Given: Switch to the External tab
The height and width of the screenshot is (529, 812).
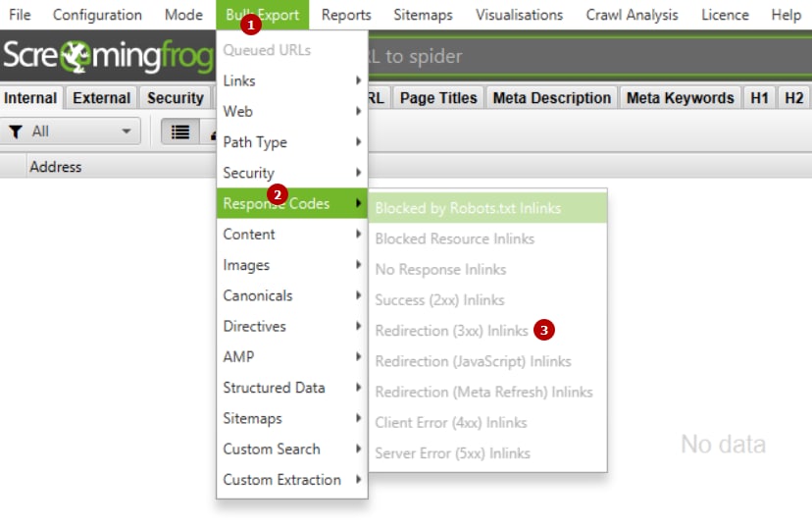Looking at the screenshot, I should (x=102, y=97).
